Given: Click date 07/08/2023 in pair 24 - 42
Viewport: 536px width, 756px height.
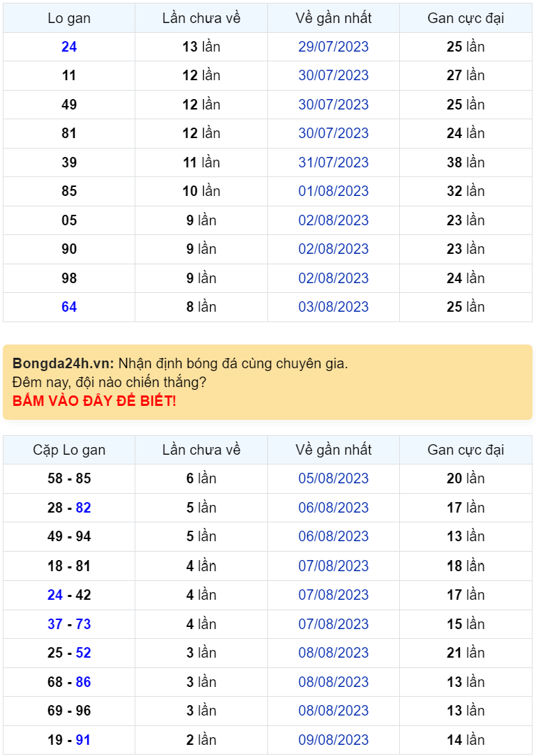Looking at the screenshot, I should [x=334, y=594].
